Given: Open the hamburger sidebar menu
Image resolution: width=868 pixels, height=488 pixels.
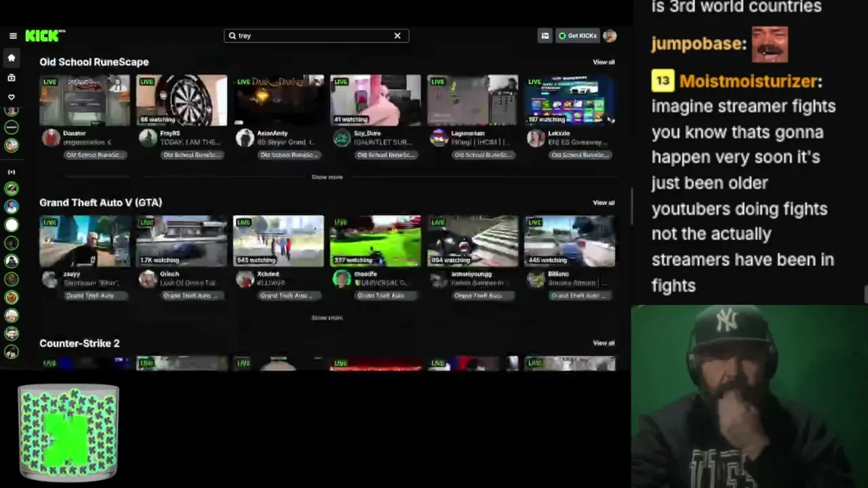Looking at the screenshot, I should coord(13,36).
